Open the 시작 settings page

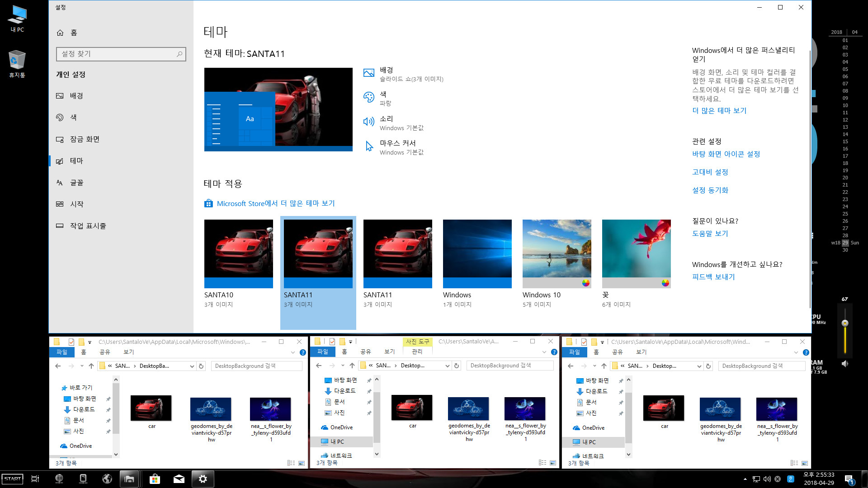coord(70,204)
